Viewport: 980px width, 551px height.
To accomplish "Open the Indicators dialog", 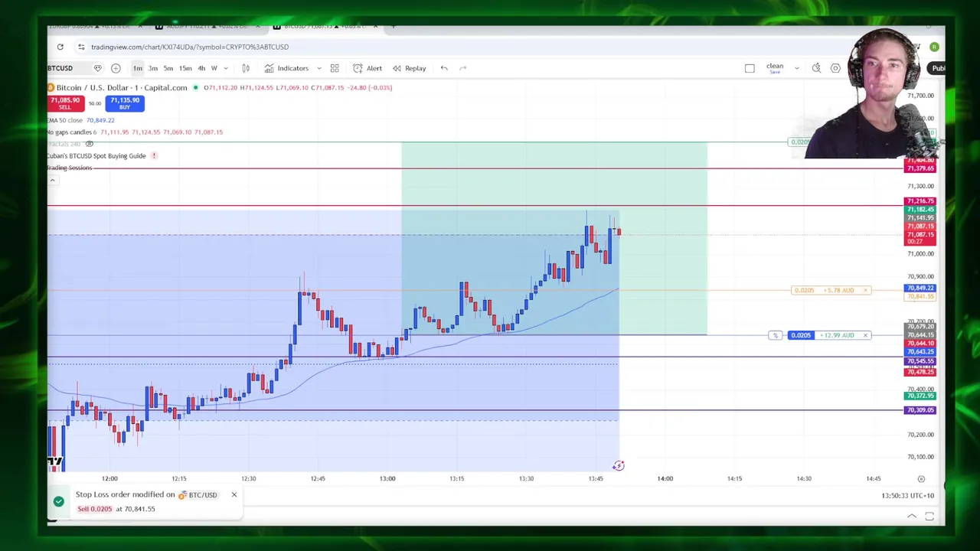I will tap(286, 68).
